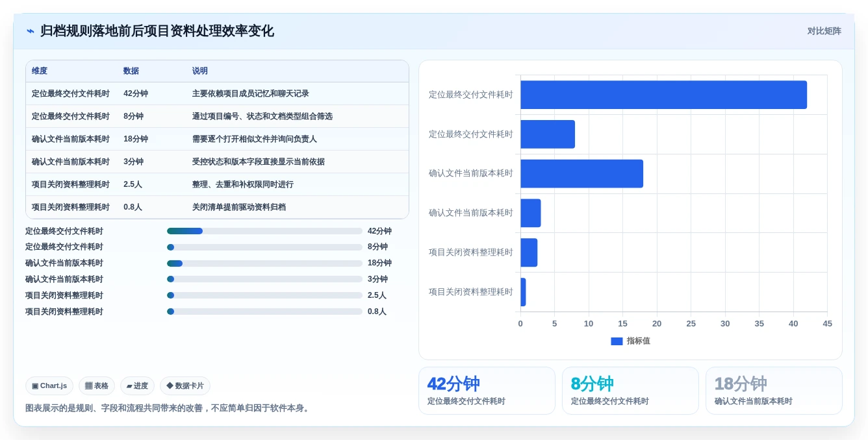This screenshot has height=440, width=868.
Task: Click the 说明 column header
Action: pos(200,71)
